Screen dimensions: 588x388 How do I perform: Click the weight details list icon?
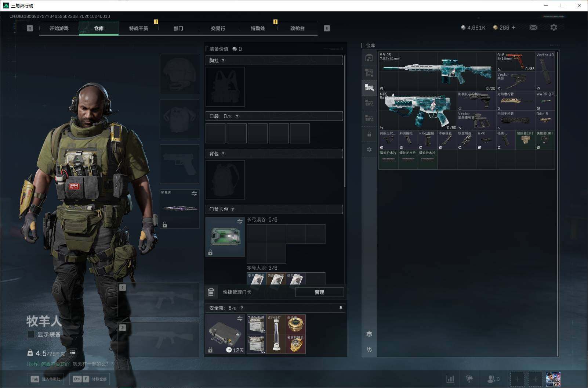pos(73,353)
